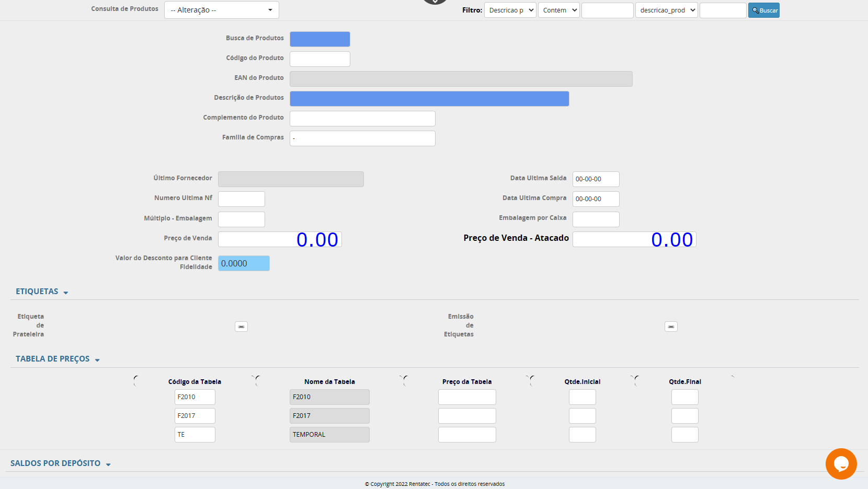Click the Etiqueta de Prateleira print icon
This screenshot has height=489, width=868.
[241, 327]
